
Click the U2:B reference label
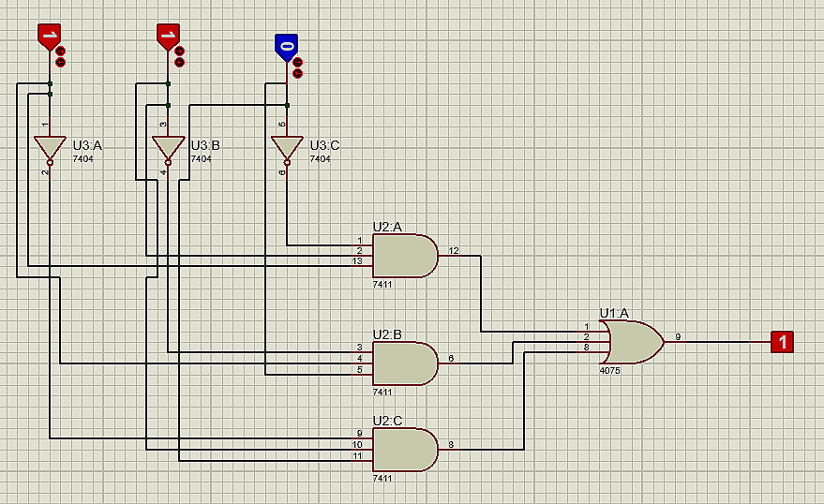pos(387,334)
